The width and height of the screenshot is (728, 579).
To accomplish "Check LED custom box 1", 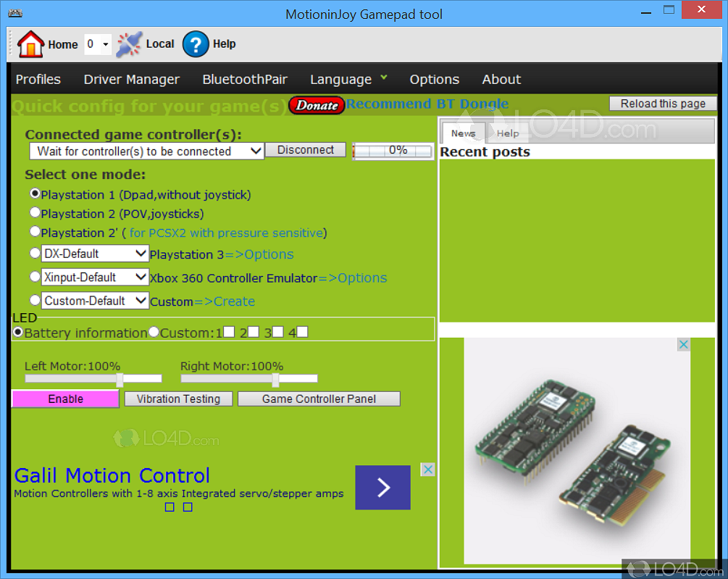I will coord(229,331).
